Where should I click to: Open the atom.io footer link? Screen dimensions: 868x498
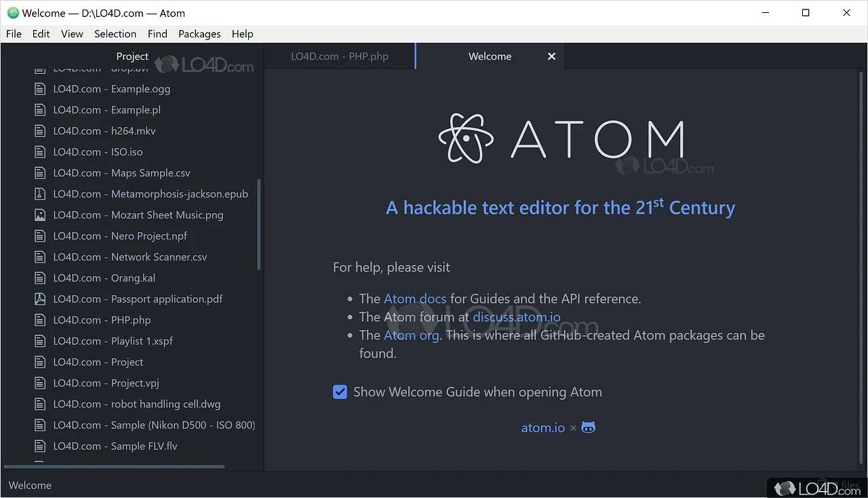pyautogui.click(x=542, y=427)
